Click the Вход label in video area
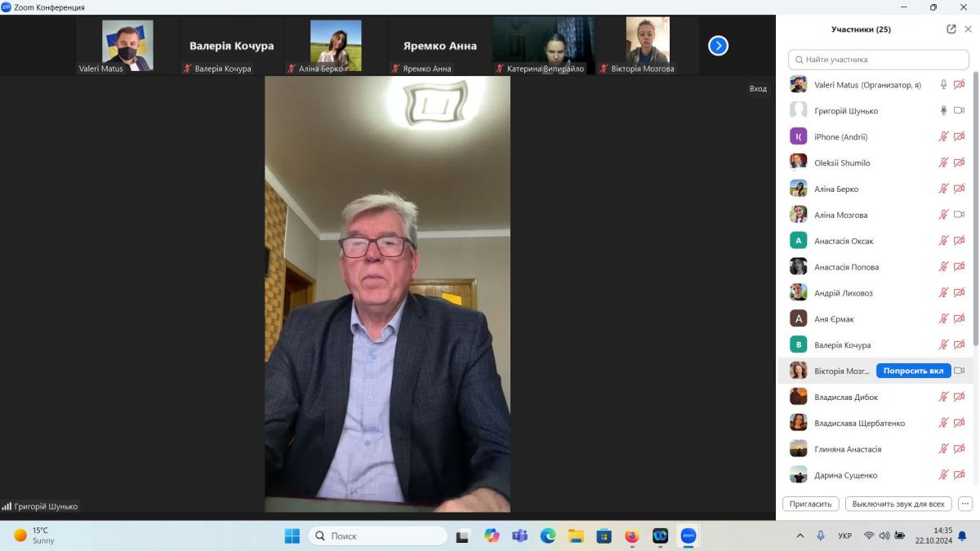This screenshot has height=551, width=980. point(758,89)
